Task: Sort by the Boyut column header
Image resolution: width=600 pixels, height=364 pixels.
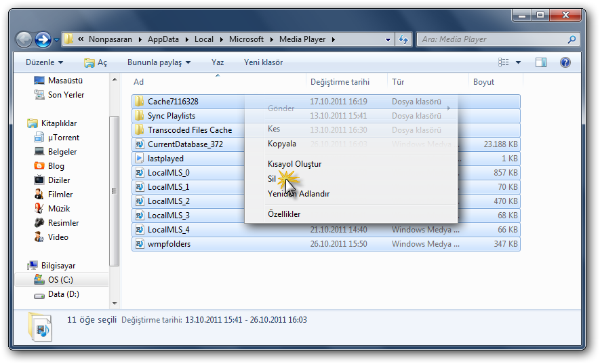Action: [496, 82]
